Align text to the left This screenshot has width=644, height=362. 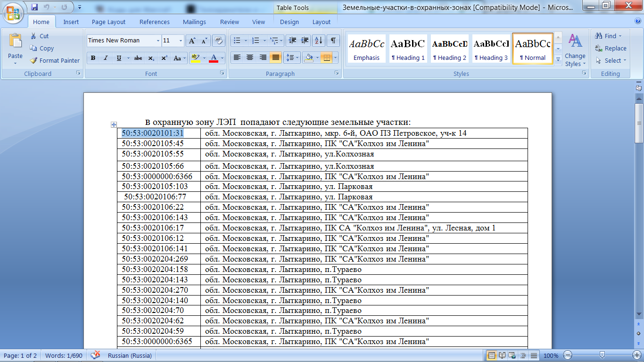tap(237, 58)
